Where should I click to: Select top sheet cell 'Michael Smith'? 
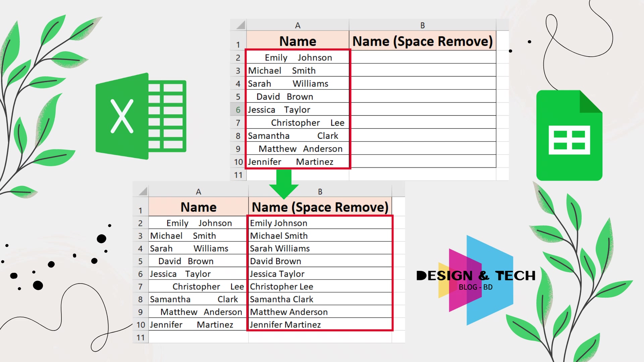(x=298, y=70)
